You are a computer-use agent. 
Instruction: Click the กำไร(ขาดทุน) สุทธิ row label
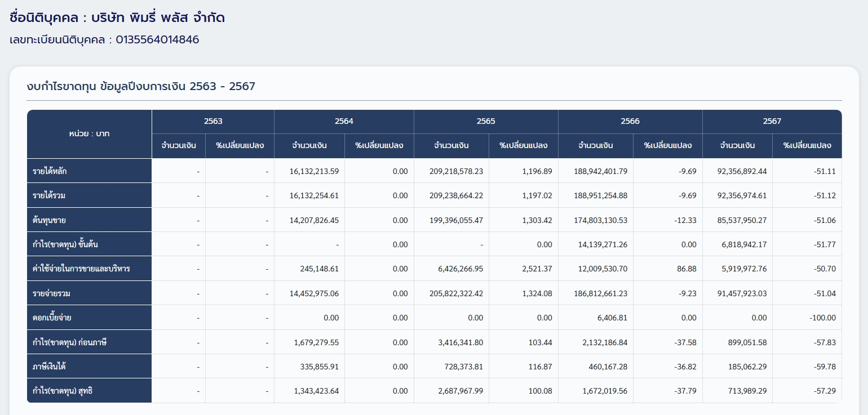(x=63, y=391)
